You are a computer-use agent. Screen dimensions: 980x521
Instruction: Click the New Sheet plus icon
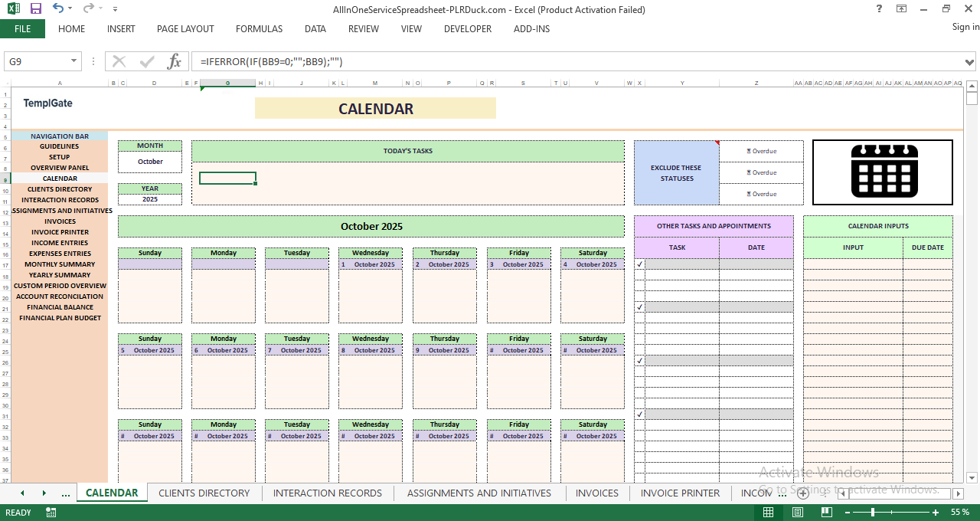[x=803, y=493]
